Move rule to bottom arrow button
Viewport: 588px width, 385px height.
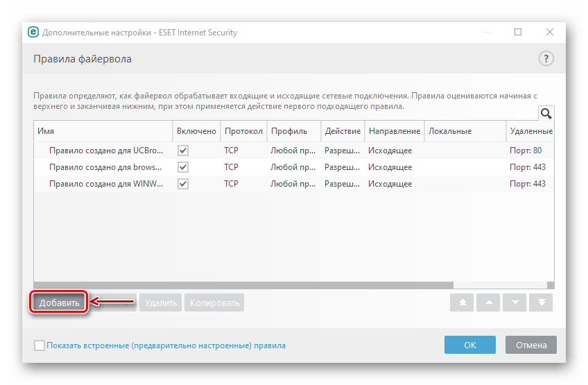(x=541, y=302)
